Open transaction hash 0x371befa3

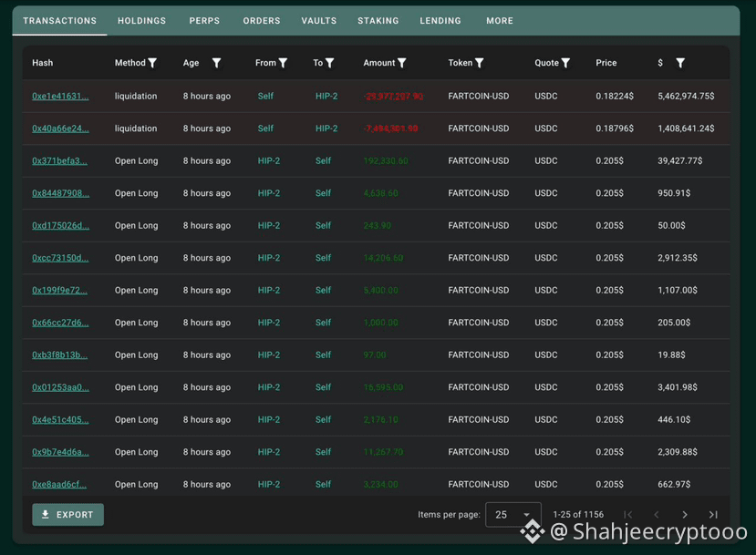click(60, 160)
